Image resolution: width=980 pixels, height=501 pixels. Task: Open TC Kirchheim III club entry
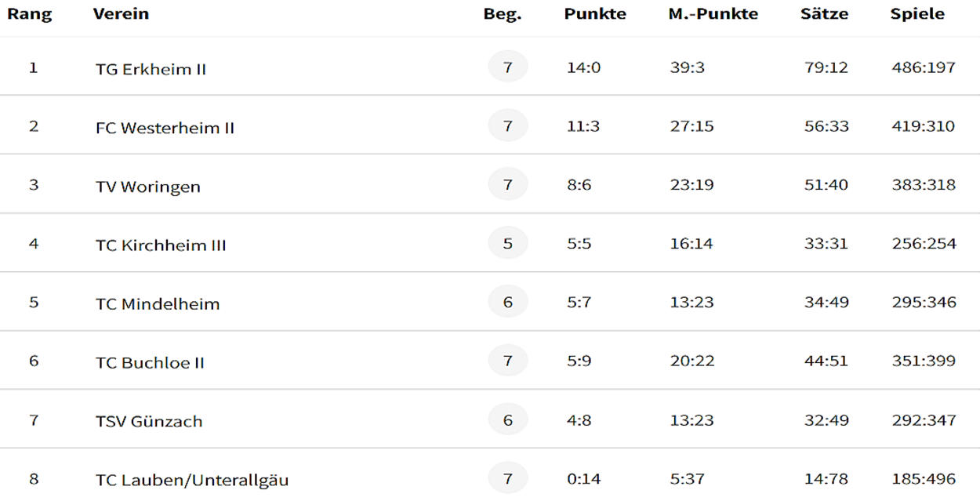(161, 245)
